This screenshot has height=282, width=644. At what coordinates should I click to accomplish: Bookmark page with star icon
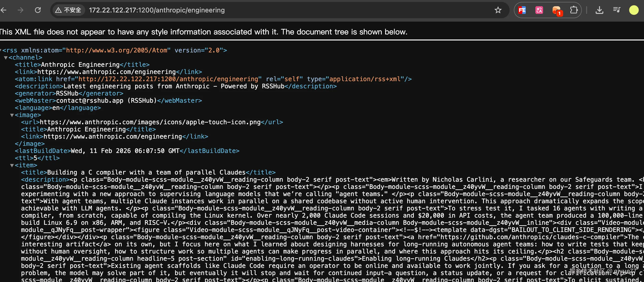(498, 10)
